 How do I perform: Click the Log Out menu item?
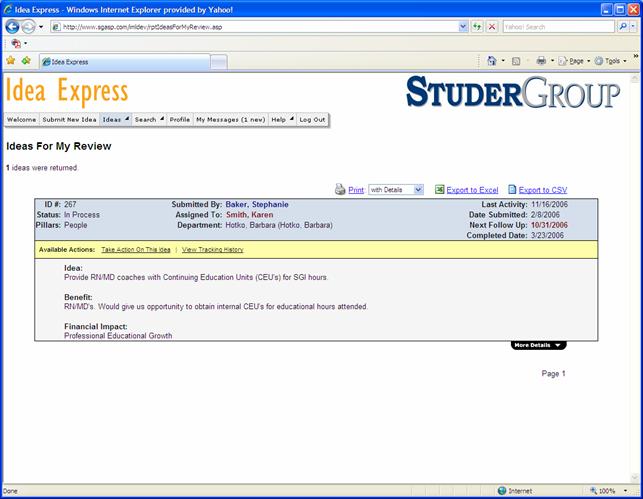(312, 120)
